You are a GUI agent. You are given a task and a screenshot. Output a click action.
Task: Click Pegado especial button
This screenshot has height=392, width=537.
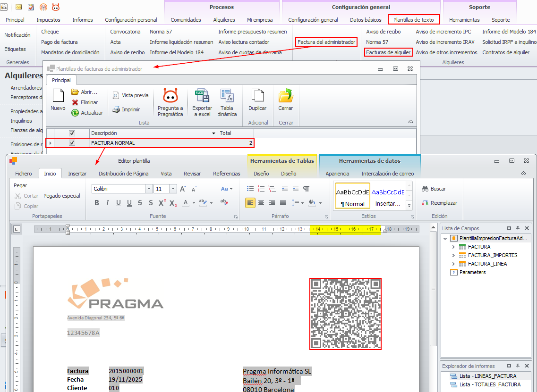coord(62,196)
